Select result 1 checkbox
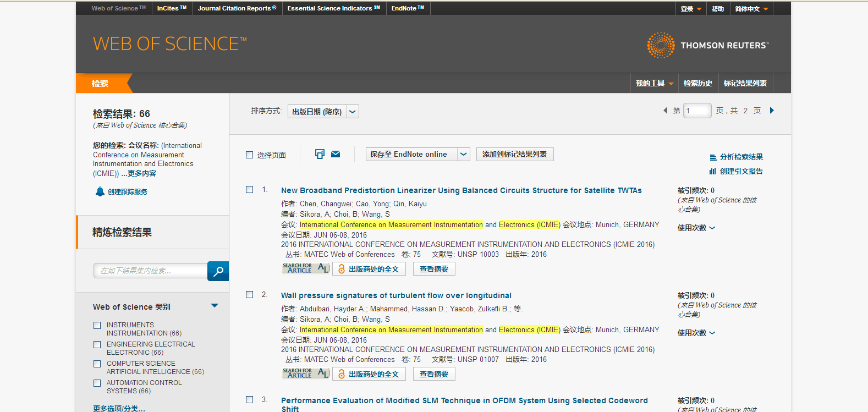The height and width of the screenshot is (412, 868). pyautogui.click(x=249, y=190)
